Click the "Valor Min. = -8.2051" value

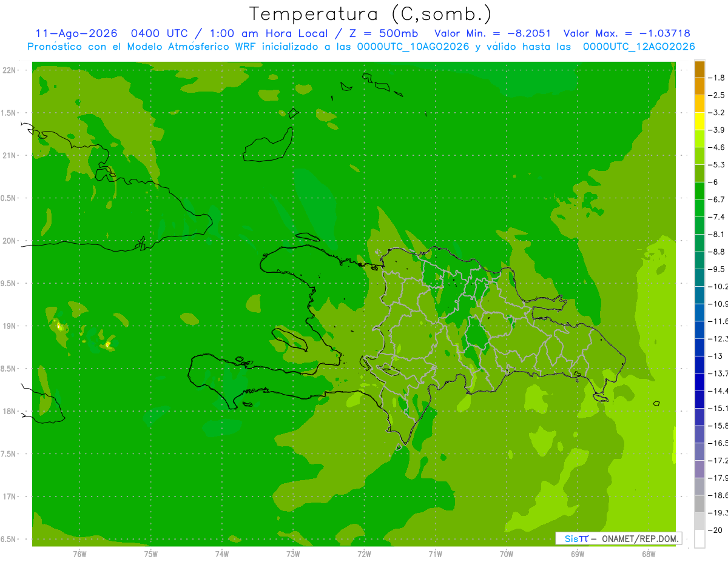[x=493, y=33]
